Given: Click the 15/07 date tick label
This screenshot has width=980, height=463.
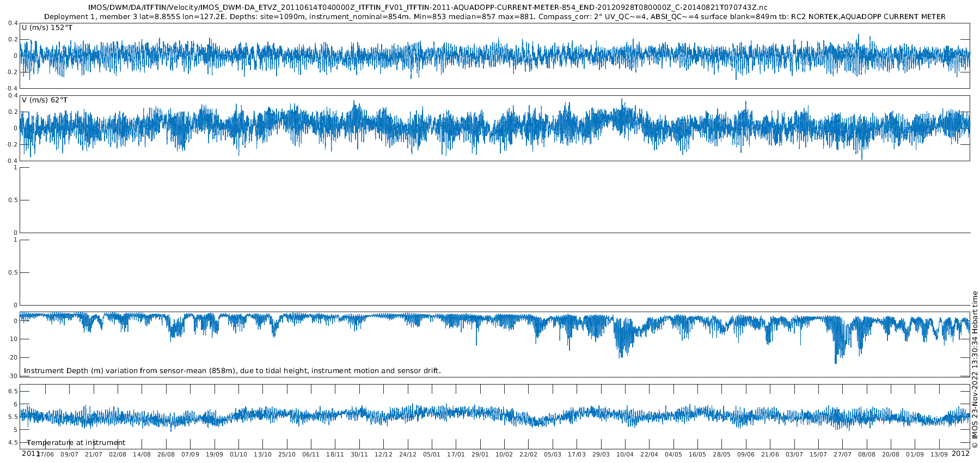Looking at the screenshot, I should tap(818, 454).
